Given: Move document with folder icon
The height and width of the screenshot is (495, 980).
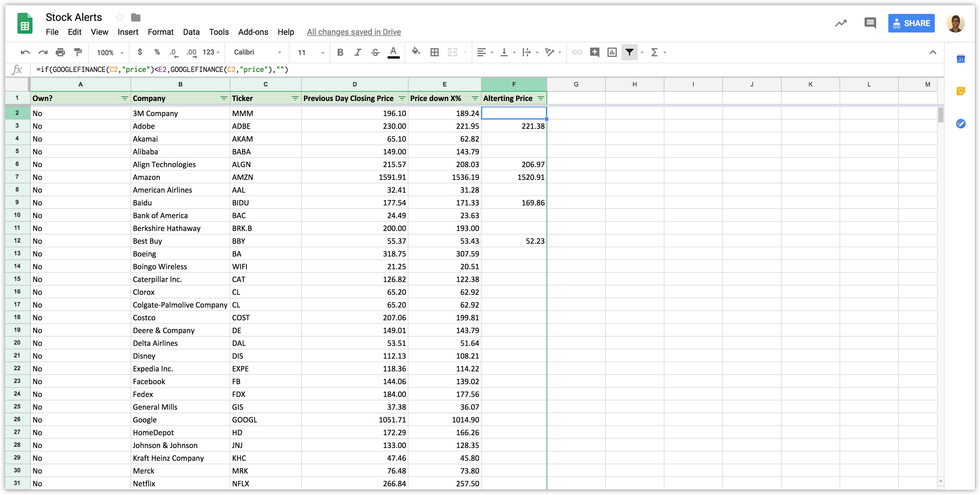Looking at the screenshot, I should click(x=136, y=17).
